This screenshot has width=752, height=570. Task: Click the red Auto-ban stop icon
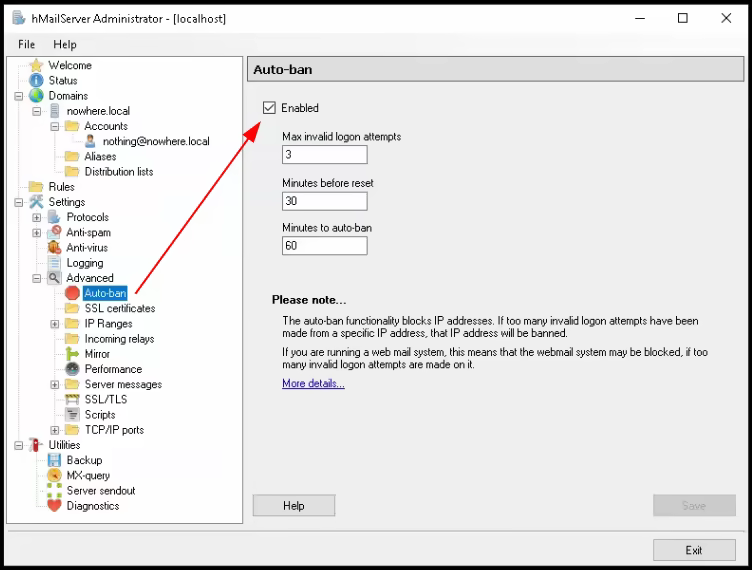coord(72,293)
